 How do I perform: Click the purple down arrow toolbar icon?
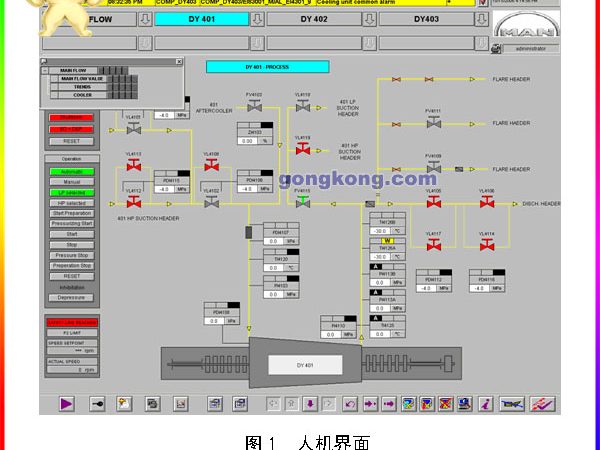[x=311, y=404]
